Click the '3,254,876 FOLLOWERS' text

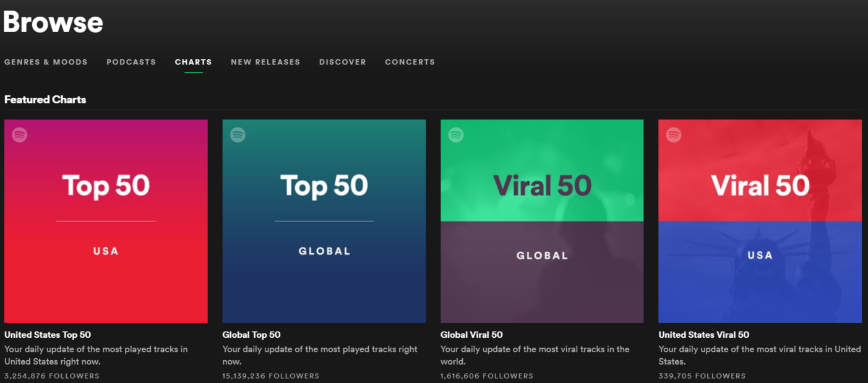52,376
